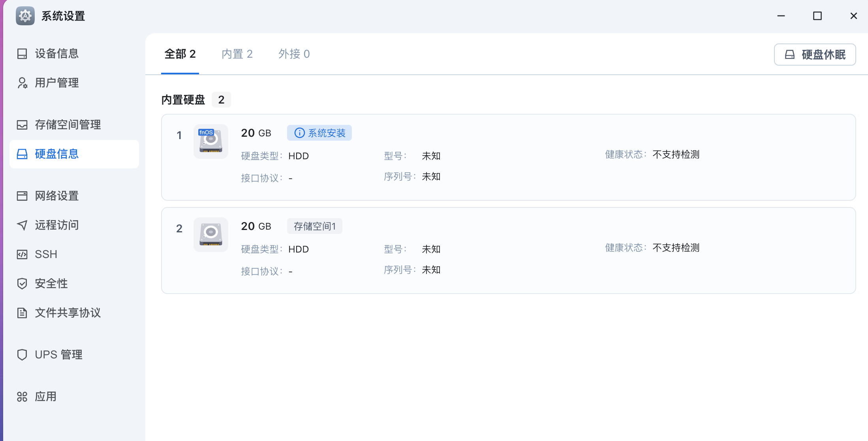Click the User Management (用户管理) person icon
Viewport: 868px width, 441px height.
(x=22, y=83)
